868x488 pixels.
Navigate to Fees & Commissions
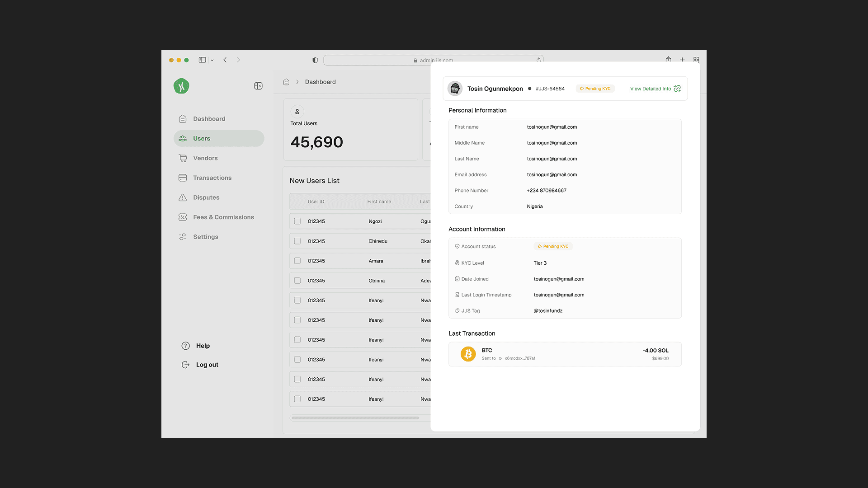pyautogui.click(x=223, y=217)
